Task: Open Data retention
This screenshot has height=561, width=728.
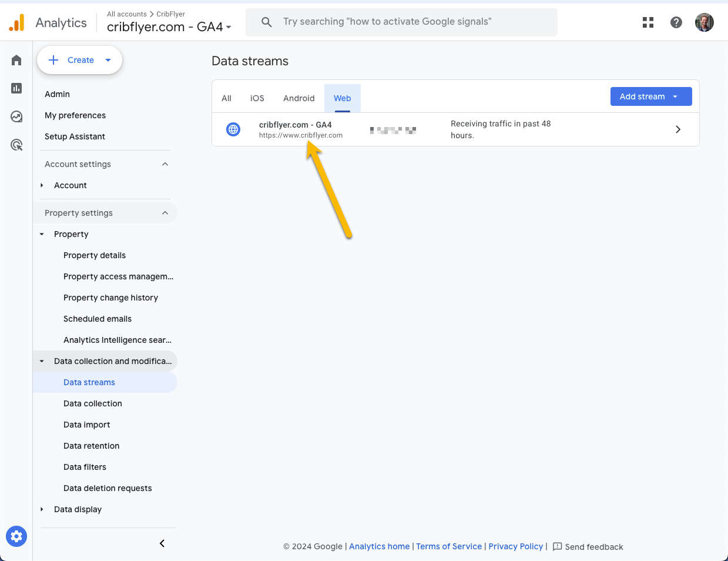Action: click(x=92, y=446)
